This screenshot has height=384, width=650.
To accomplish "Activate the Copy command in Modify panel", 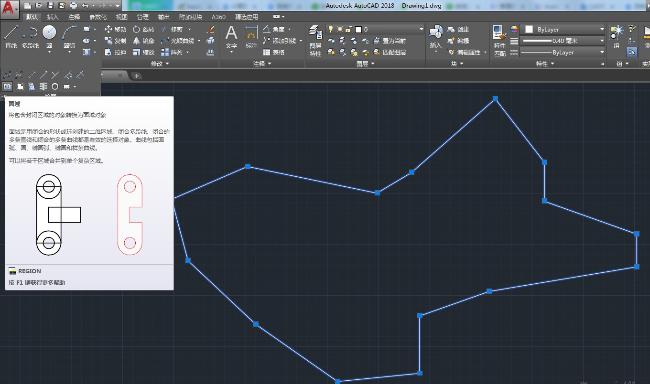I will 116,41.
